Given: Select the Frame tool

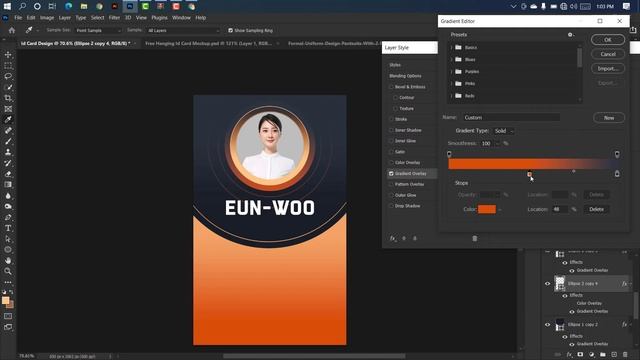Looking at the screenshot, I should click(x=8, y=109).
